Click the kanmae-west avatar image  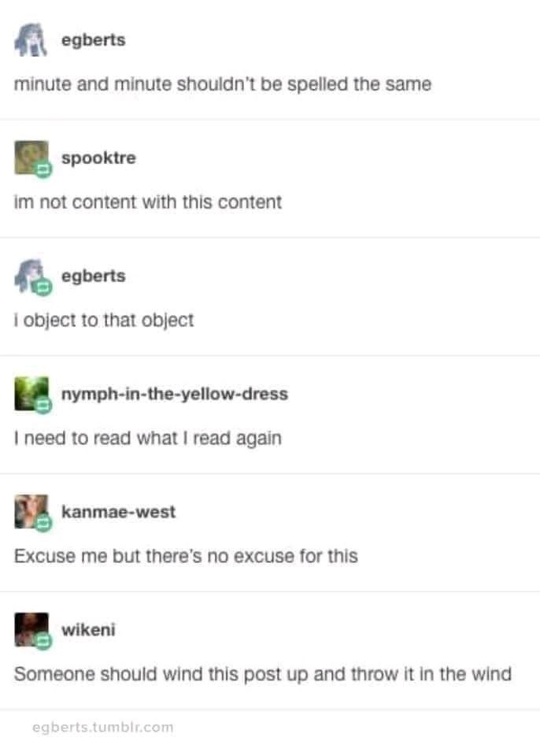[x=31, y=511]
